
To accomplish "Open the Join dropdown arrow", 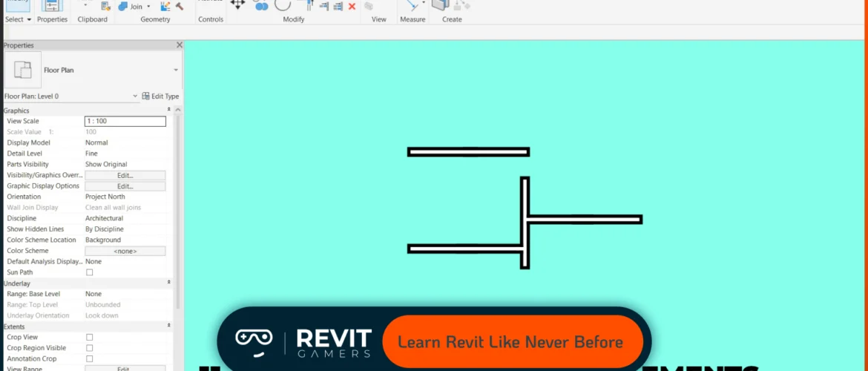I will pos(148,7).
